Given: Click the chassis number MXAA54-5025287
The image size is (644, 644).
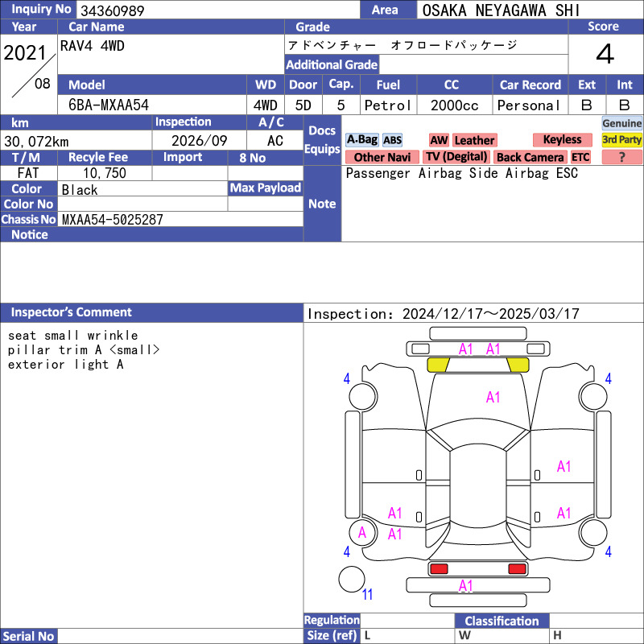Looking at the screenshot, I should coord(113,219).
